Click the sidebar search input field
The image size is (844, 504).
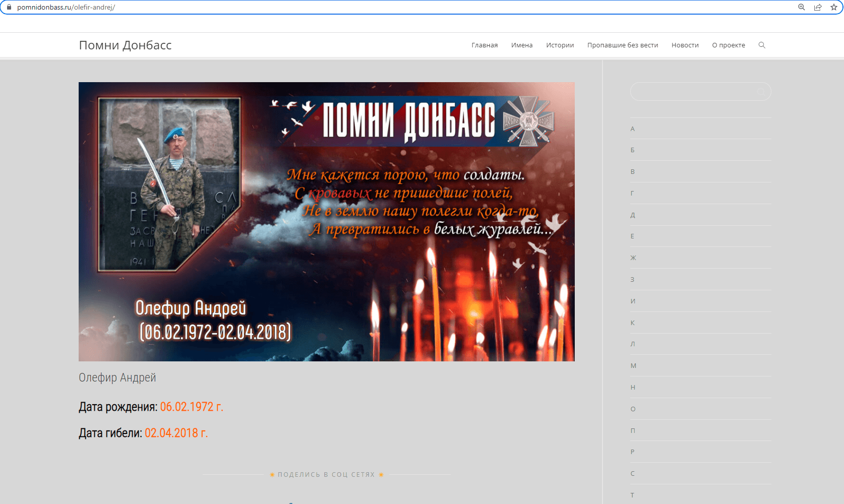[700, 91]
